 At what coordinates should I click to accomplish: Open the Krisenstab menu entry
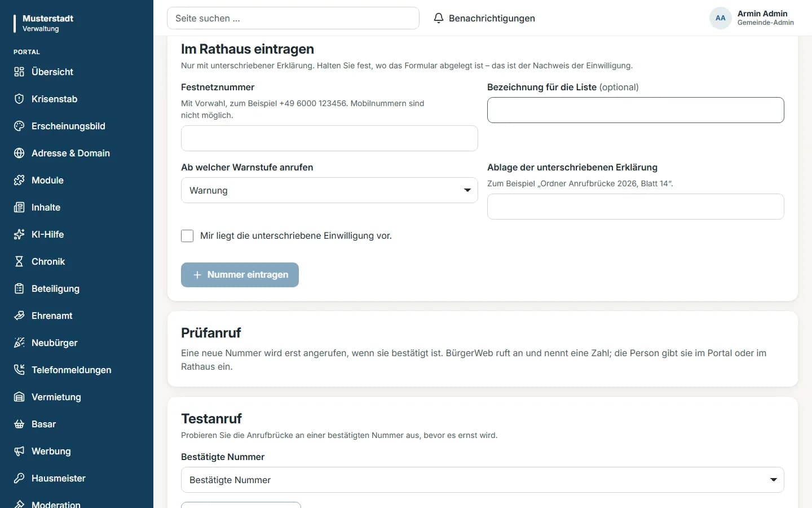click(x=77, y=99)
